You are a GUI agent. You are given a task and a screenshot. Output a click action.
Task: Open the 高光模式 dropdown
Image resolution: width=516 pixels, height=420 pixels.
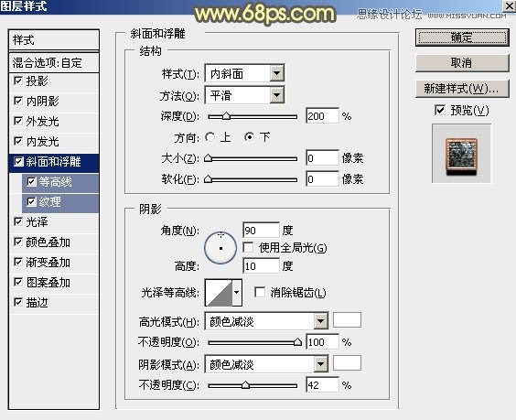point(266,321)
